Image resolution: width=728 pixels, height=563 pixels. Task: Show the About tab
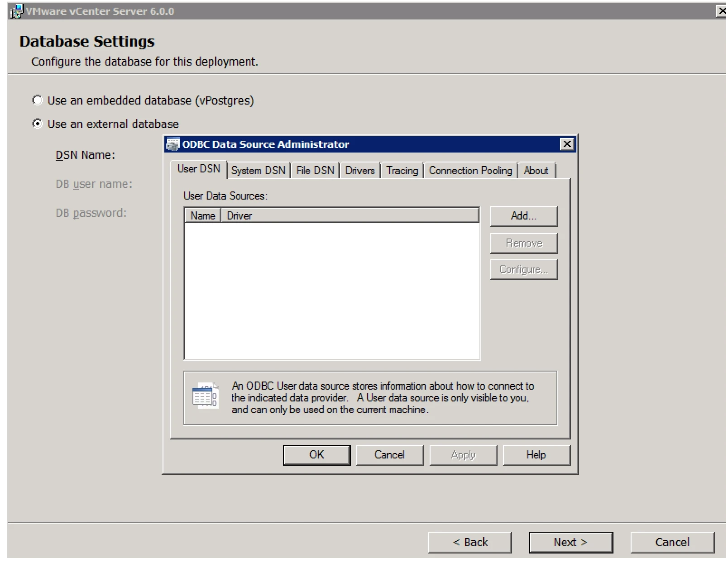click(x=536, y=171)
